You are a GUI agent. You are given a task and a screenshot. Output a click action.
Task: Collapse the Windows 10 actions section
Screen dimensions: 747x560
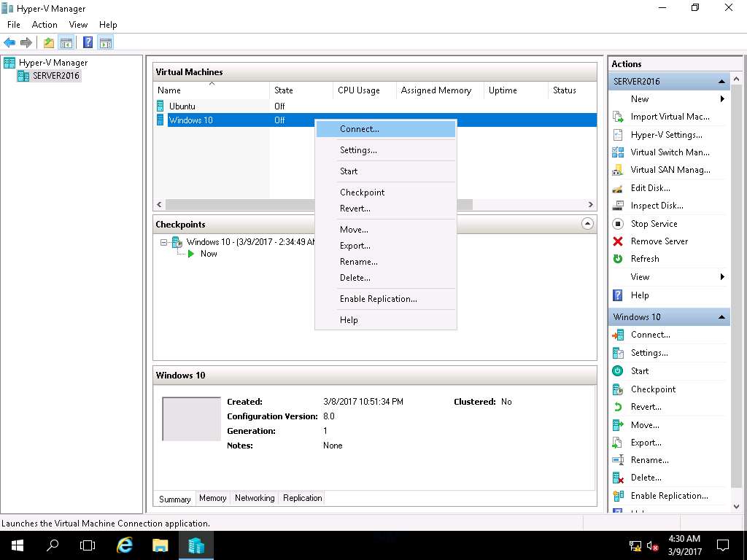pos(721,317)
